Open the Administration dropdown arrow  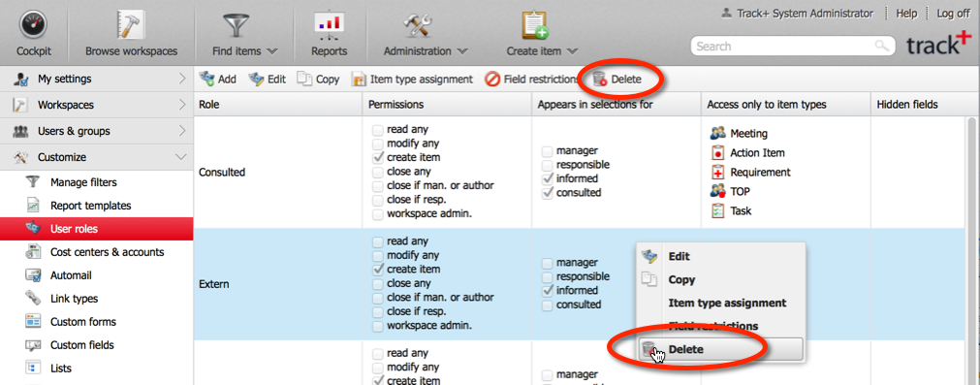coord(461,51)
